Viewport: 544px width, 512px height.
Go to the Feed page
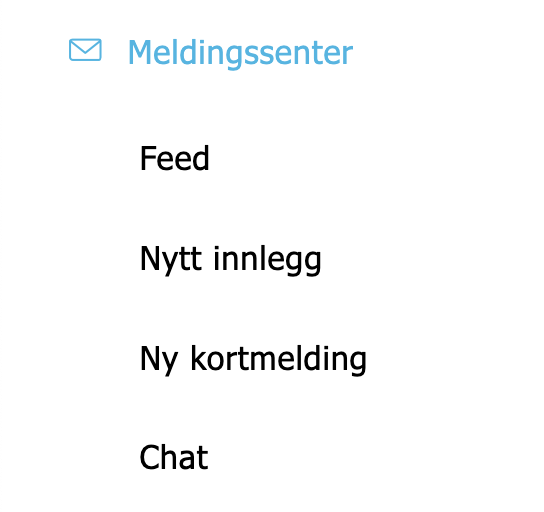pos(175,159)
